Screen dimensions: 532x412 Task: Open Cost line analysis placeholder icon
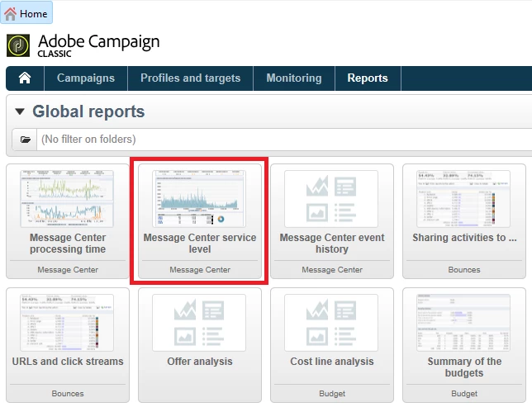tap(331, 323)
